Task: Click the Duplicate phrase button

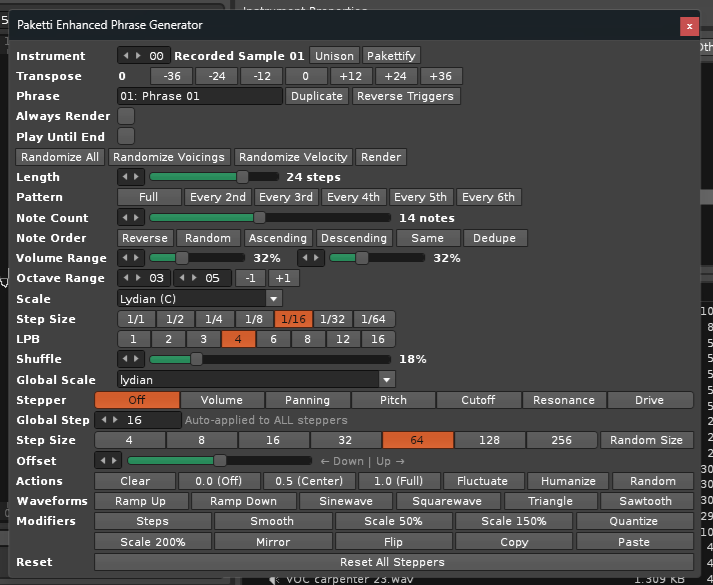Action: click(317, 96)
